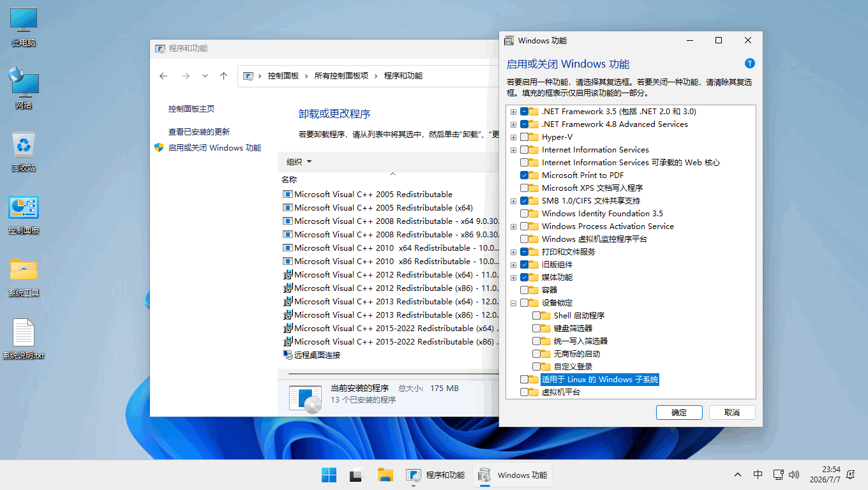Open 查看已安装的更新 link

coord(199,132)
